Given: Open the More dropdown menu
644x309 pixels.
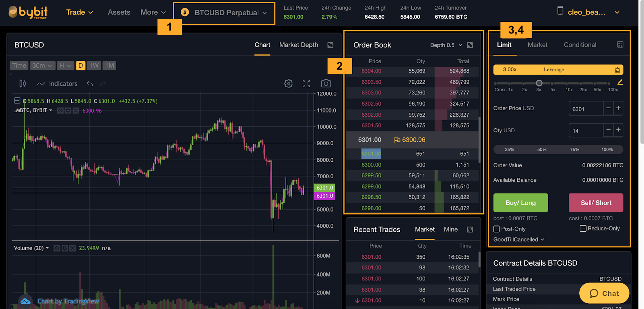Looking at the screenshot, I should (x=153, y=12).
